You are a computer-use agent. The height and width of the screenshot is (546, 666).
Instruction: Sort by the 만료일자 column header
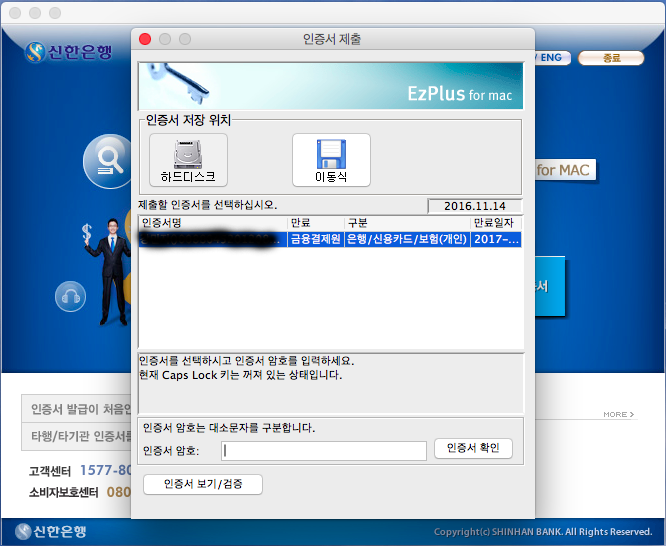tap(496, 223)
